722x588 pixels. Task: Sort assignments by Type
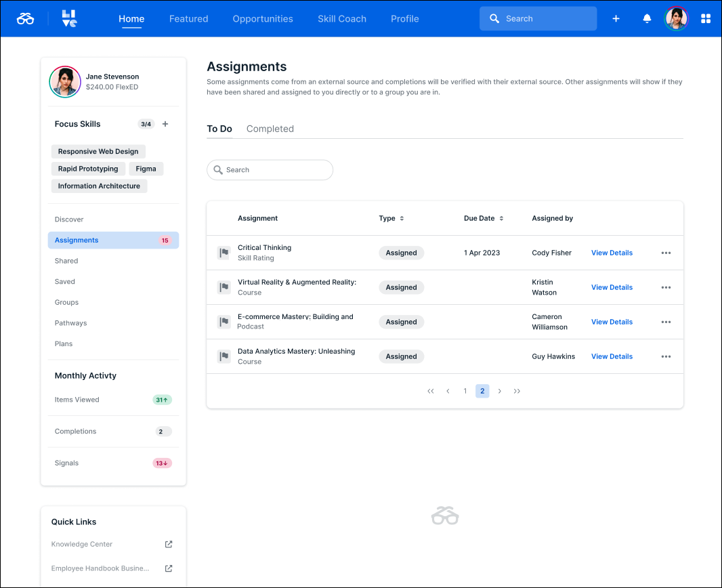(x=391, y=218)
